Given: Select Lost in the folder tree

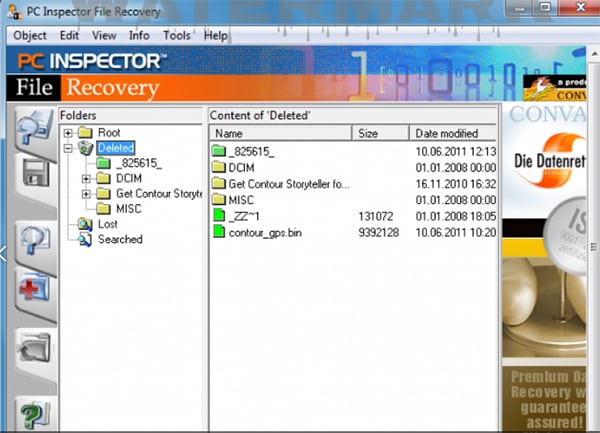Looking at the screenshot, I should (x=108, y=224).
